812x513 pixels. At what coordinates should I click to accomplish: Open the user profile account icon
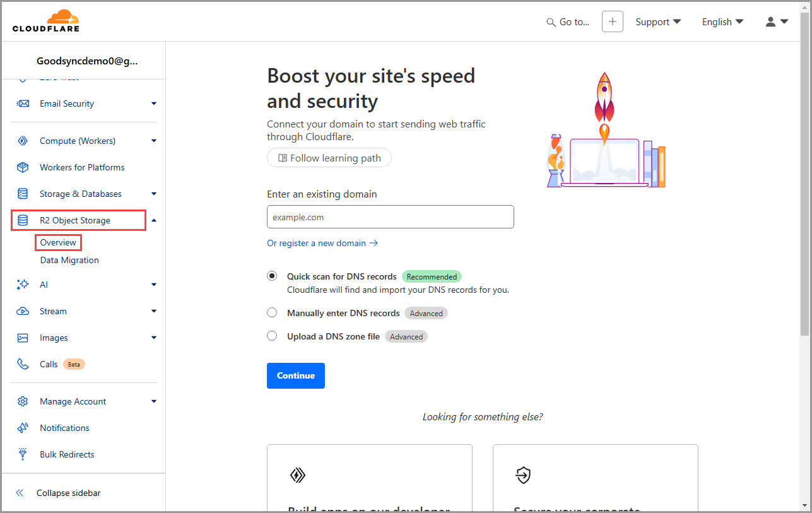pos(770,21)
